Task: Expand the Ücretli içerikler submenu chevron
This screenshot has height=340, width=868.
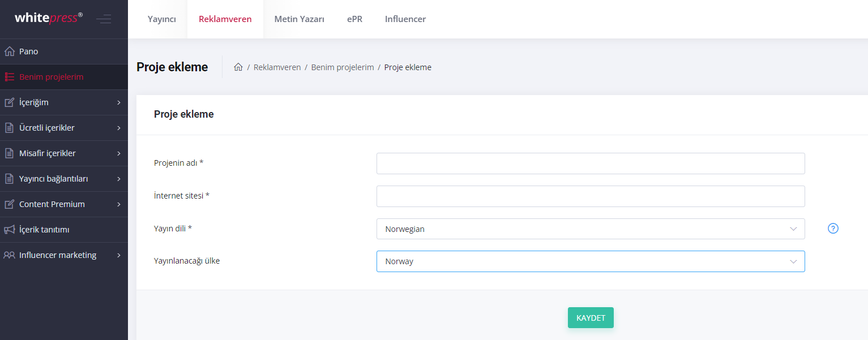Action: tap(119, 128)
